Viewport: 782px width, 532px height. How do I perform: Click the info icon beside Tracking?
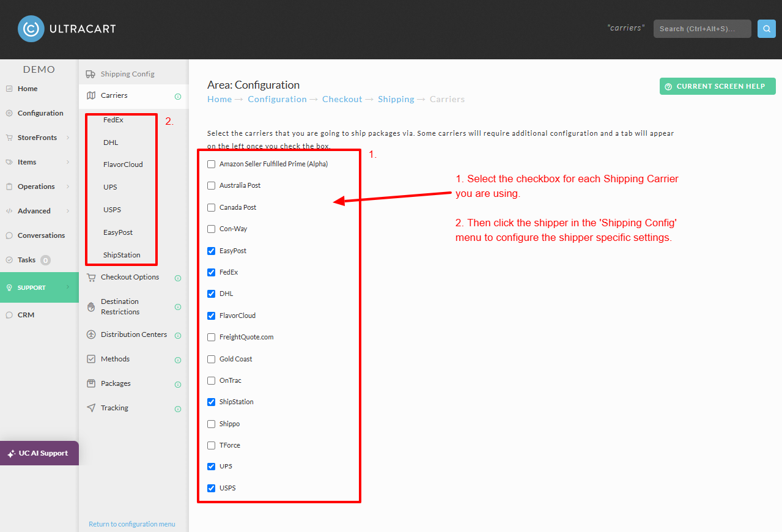pos(178,409)
